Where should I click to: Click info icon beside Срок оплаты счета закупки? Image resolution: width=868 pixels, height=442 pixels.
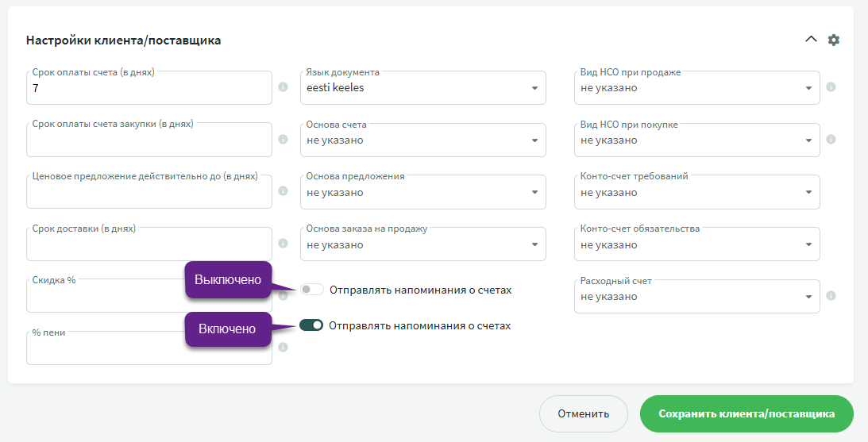click(x=283, y=140)
